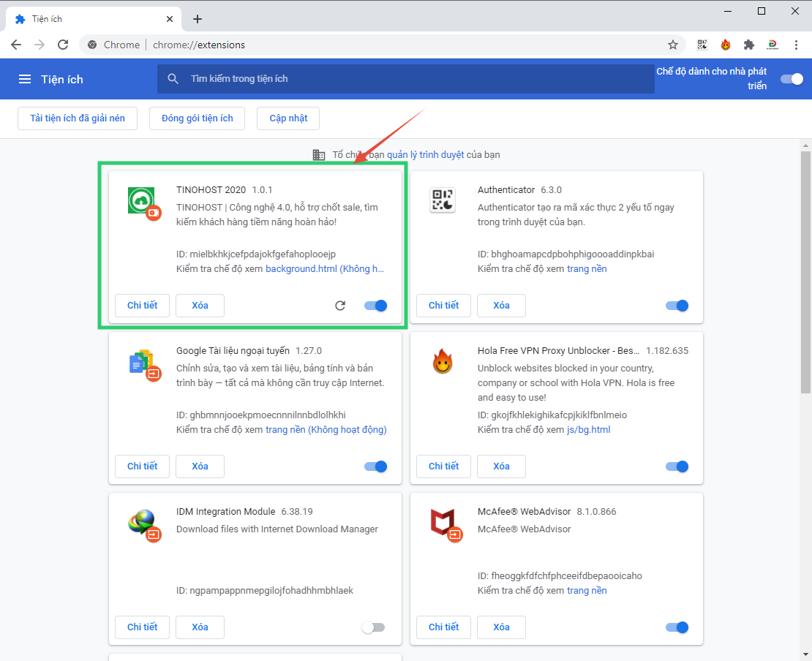This screenshot has height=661, width=812.
Task: Click the Authenticator QR logo icon
Action: point(443,200)
